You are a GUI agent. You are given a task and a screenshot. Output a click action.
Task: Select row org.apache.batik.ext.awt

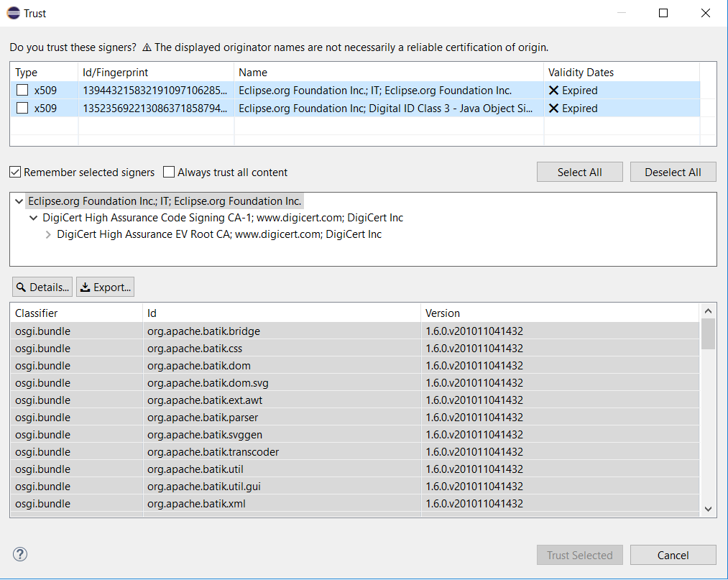[x=355, y=400]
